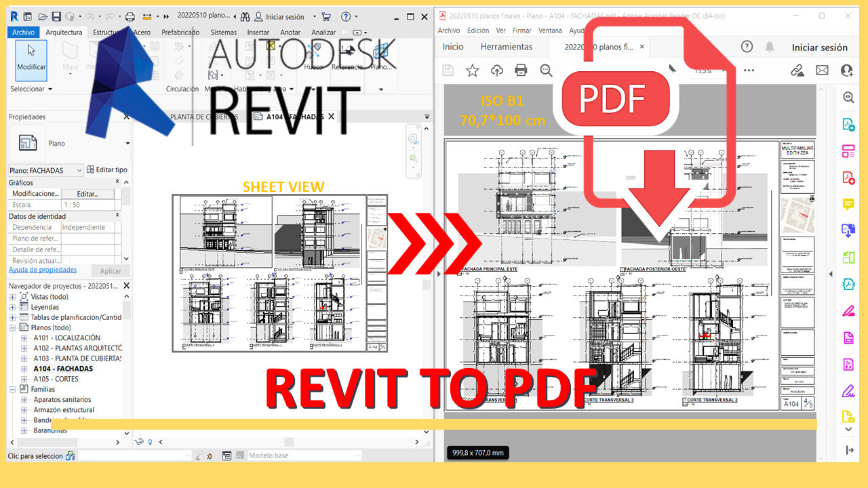Open the Export PDF tool in Acrobat sidebar
This screenshot has width=868, height=488.
click(x=848, y=124)
